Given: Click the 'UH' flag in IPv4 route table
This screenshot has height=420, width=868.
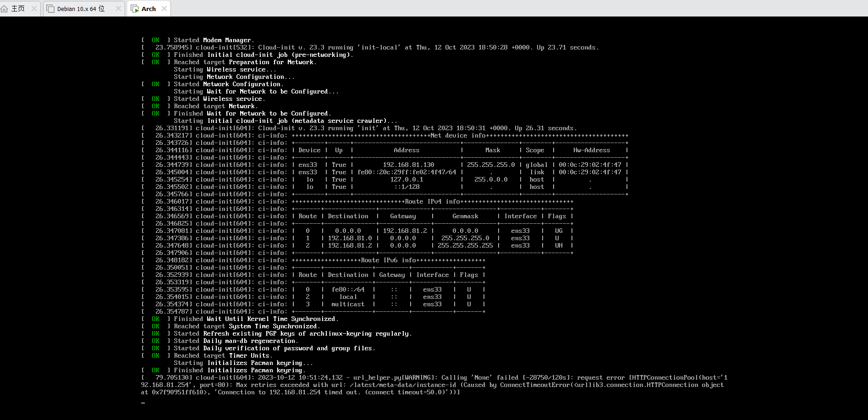Looking at the screenshot, I should pyautogui.click(x=559, y=246).
